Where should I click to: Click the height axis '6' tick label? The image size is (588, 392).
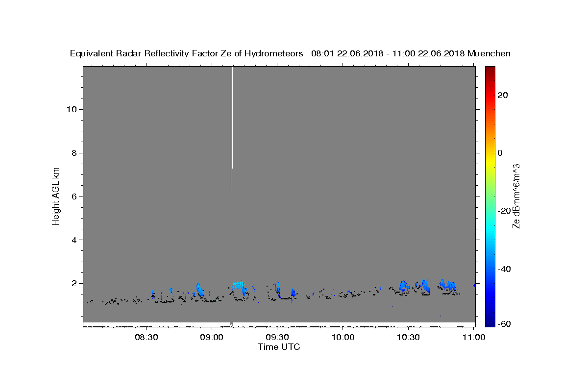tap(74, 196)
